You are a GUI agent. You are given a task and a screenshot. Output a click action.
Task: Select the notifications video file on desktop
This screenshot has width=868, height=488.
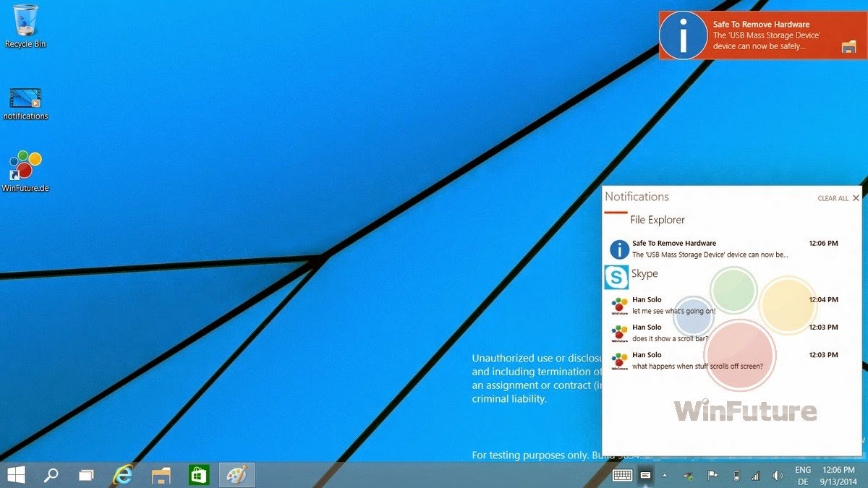coord(25,103)
